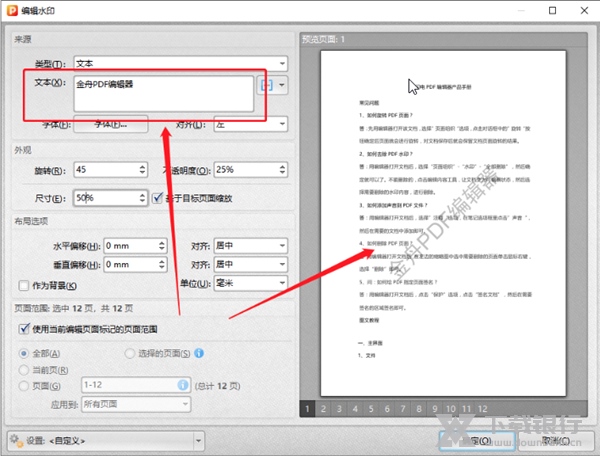600x456 pixels.
Task: Switch preview to page 1
Action: tap(307, 409)
